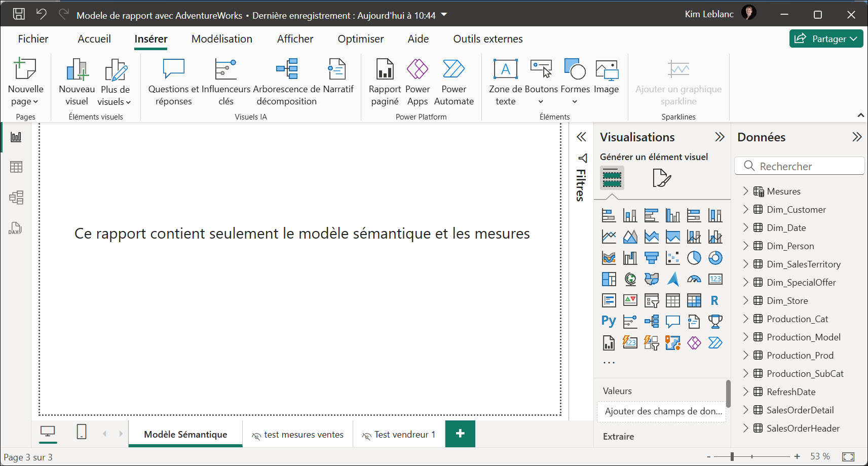Viewport: 868px width, 466px height.
Task: Zoom out with the minus button
Action: (x=709, y=456)
